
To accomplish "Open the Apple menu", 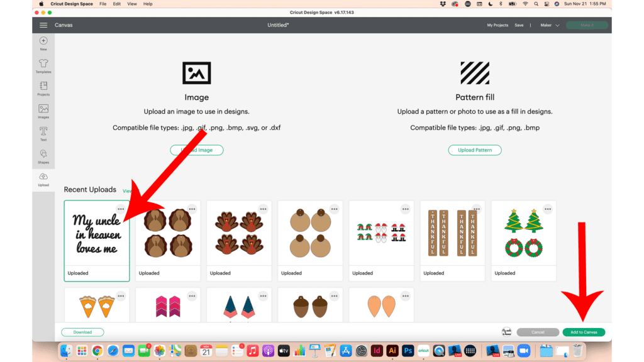I will click(41, 4).
